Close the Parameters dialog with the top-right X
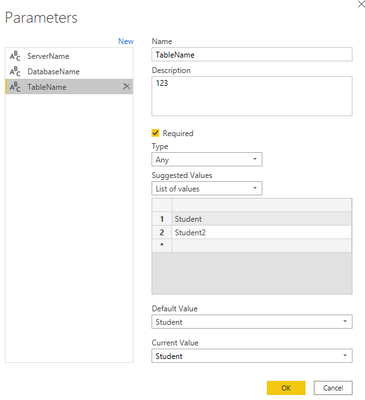This screenshot has height=400, width=365. (x=361, y=4)
